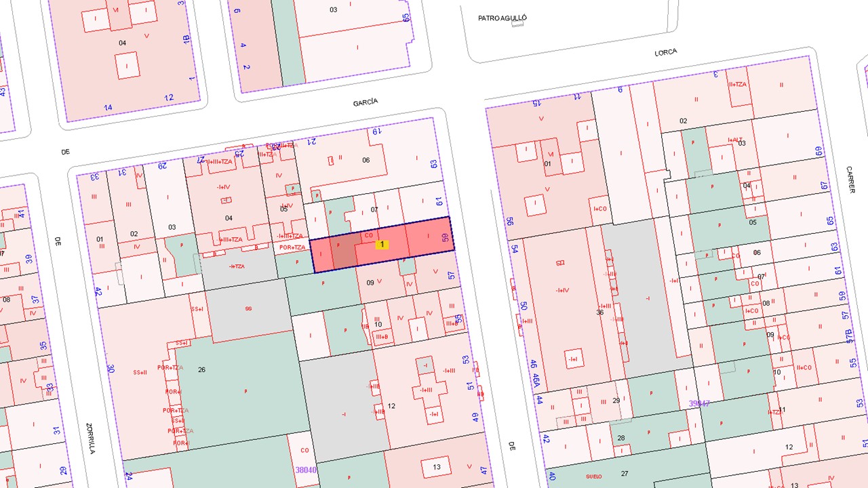Click the SUELO label
The width and height of the screenshot is (868, 488).
(x=594, y=476)
